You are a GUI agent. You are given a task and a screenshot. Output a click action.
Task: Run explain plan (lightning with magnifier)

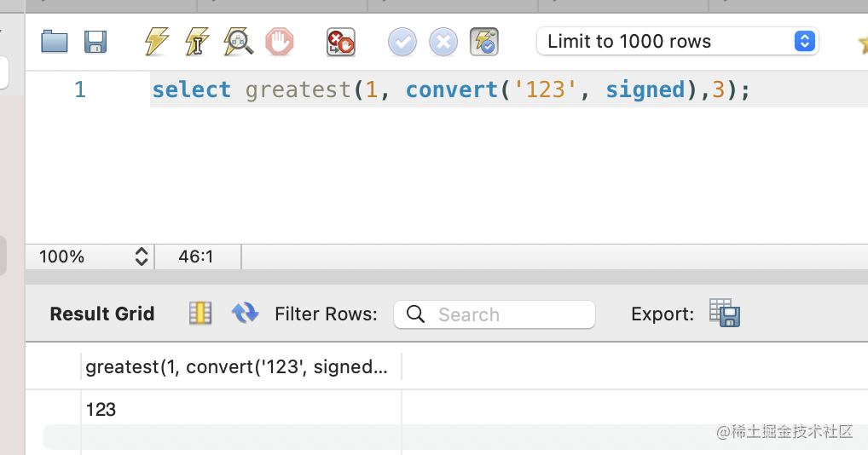point(238,41)
